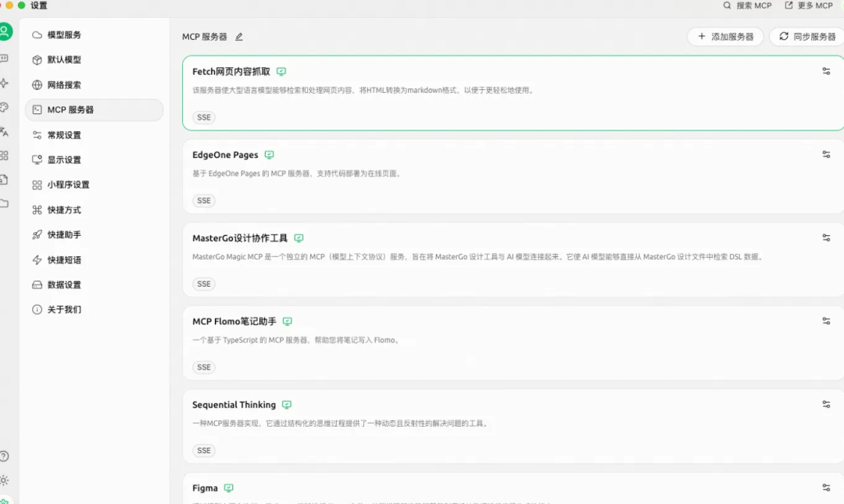
Task: Click SSE tag on MCP Flomo笔记助手 card
Action: 204,367
